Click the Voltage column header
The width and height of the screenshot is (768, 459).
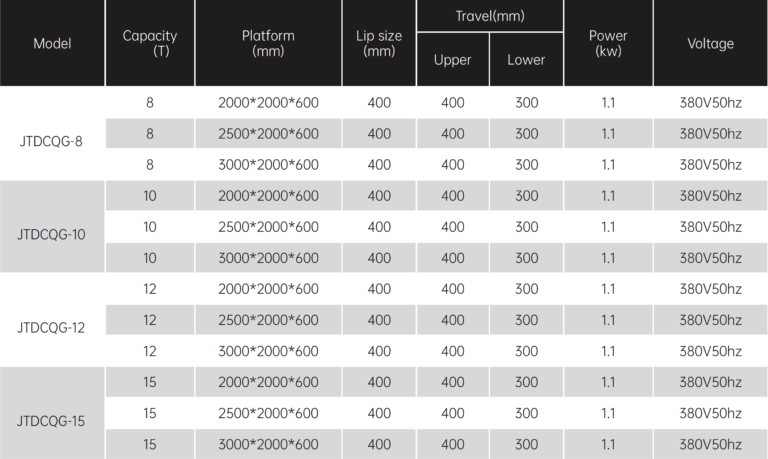(x=710, y=44)
